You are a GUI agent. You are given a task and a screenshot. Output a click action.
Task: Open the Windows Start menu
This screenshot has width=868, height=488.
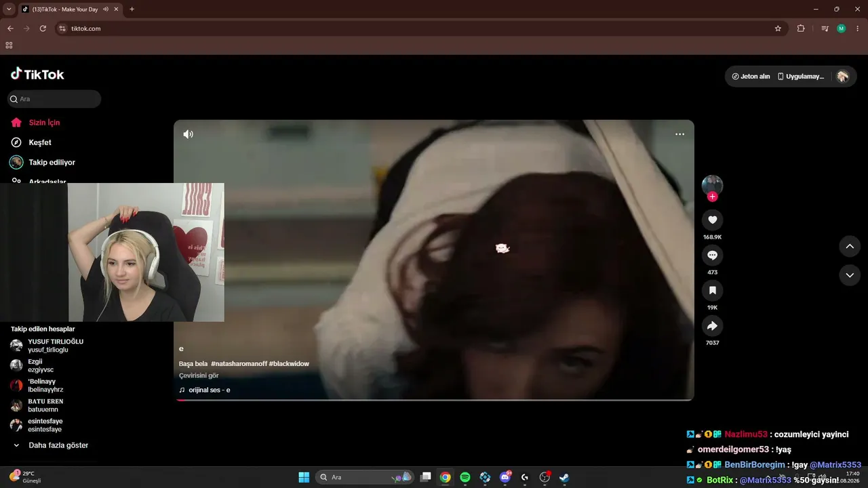(x=304, y=477)
